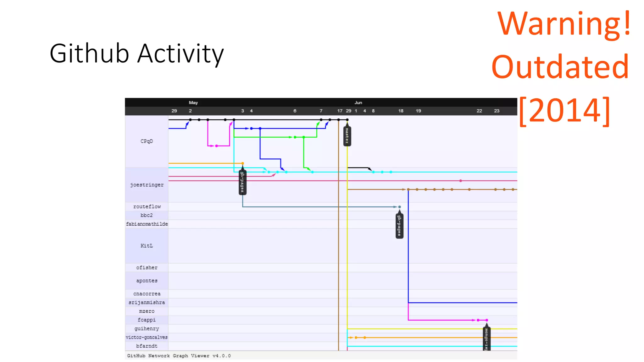Viewport: 644px width, 362px height.
Task: Click the last magenta commit dot in fcappi row
Action: point(486,320)
